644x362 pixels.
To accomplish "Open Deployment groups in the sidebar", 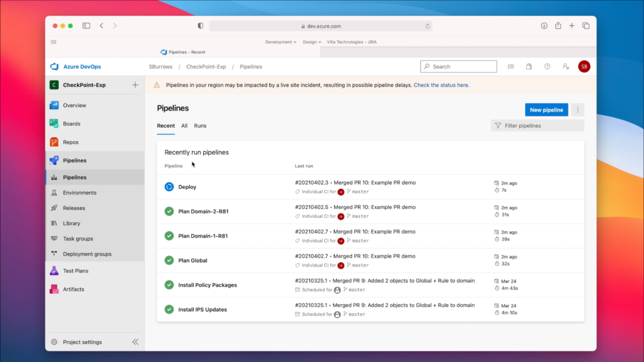I will 87,254.
